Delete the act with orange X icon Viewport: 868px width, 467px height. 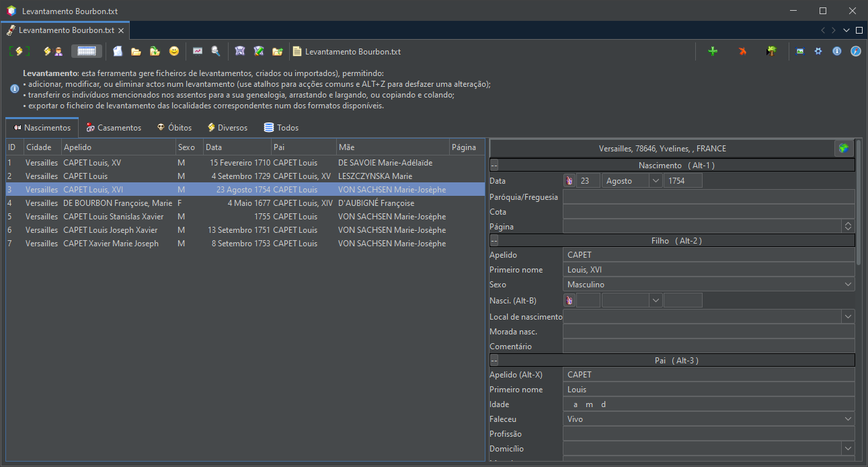742,51
